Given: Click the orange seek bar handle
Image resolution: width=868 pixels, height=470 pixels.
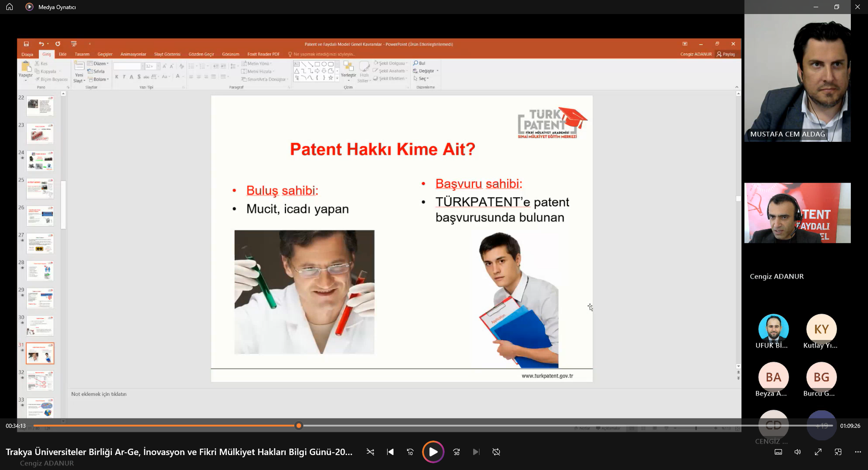Looking at the screenshot, I should click(298, 426).
